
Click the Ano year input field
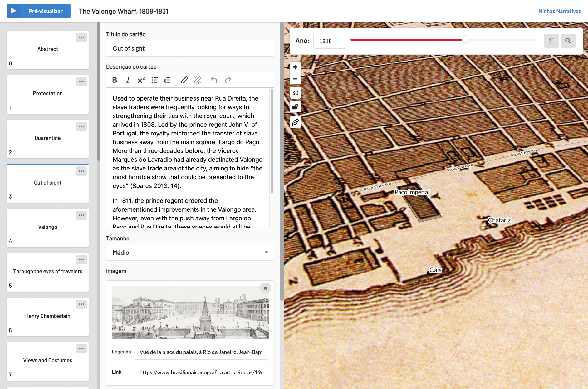pos(330,41)
